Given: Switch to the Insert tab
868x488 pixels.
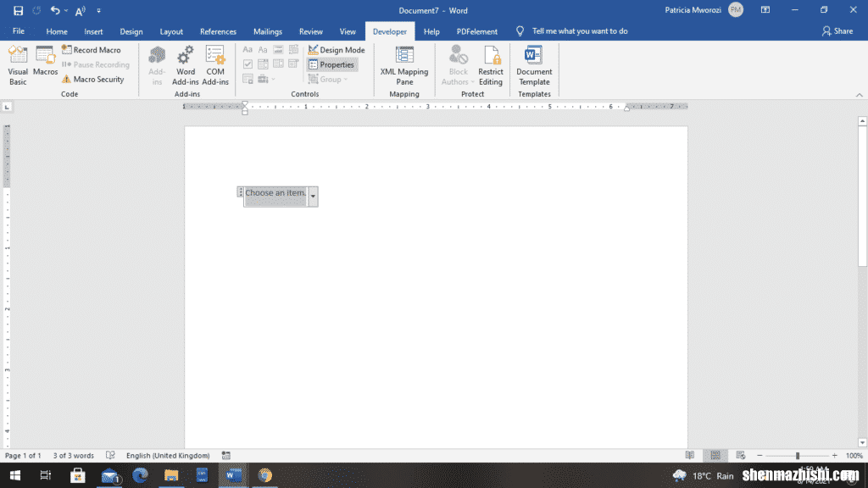Looking at the screenshot, I should coord(93,31).
